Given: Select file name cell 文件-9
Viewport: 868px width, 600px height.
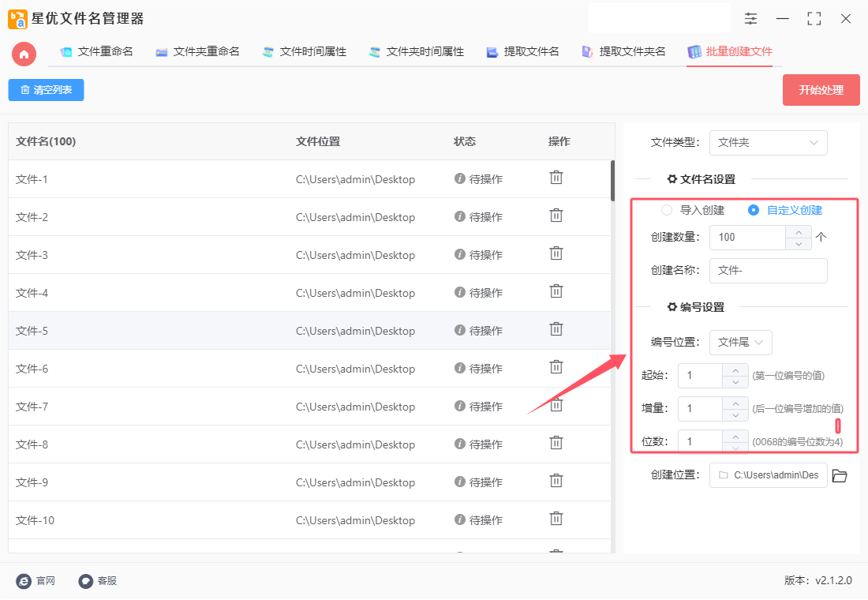Looking at the screenshot, I should [32, 482].
